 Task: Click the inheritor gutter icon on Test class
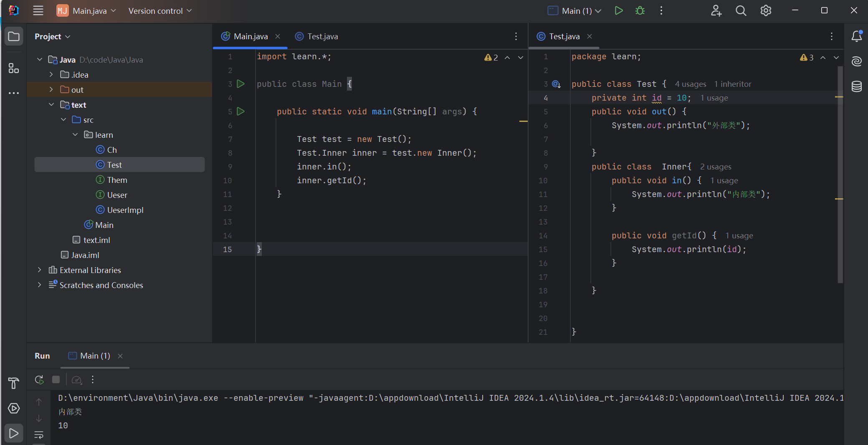[556, 84]
